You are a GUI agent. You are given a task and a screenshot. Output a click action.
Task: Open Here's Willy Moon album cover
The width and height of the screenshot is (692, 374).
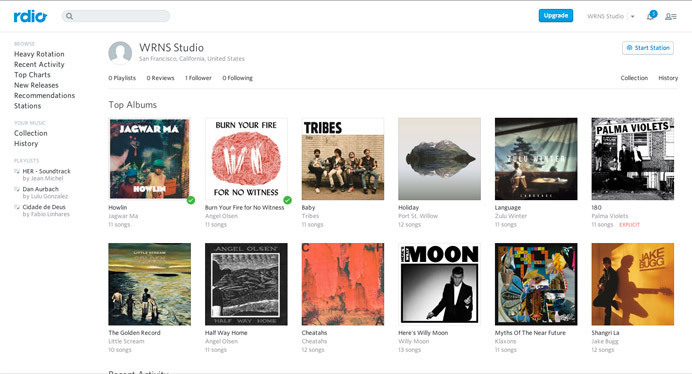440,284
